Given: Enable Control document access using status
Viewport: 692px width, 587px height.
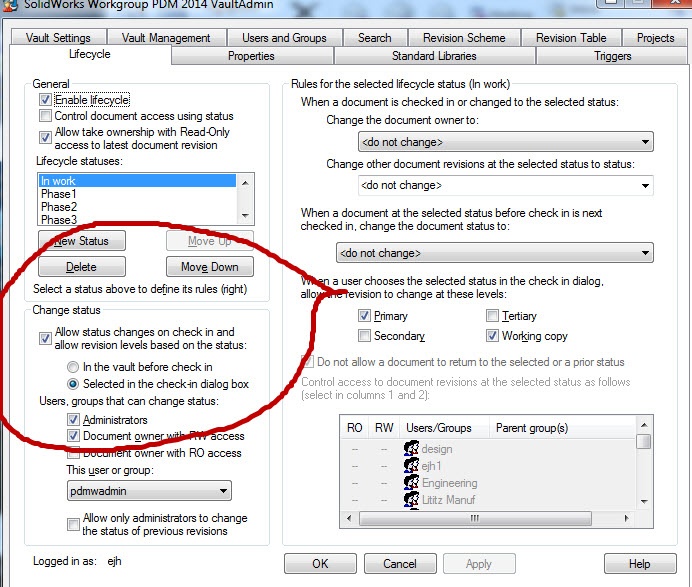Looking at the screenshot, I should [45, 116].
